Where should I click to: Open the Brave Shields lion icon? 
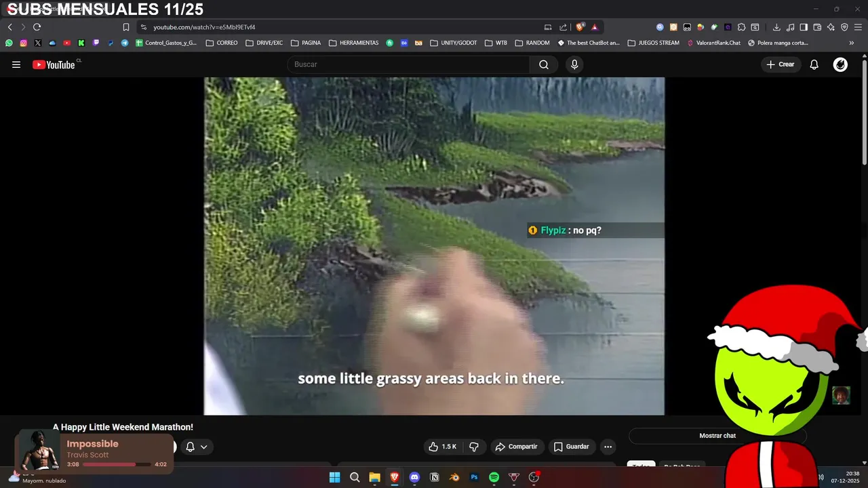click(x=580, y=27)
